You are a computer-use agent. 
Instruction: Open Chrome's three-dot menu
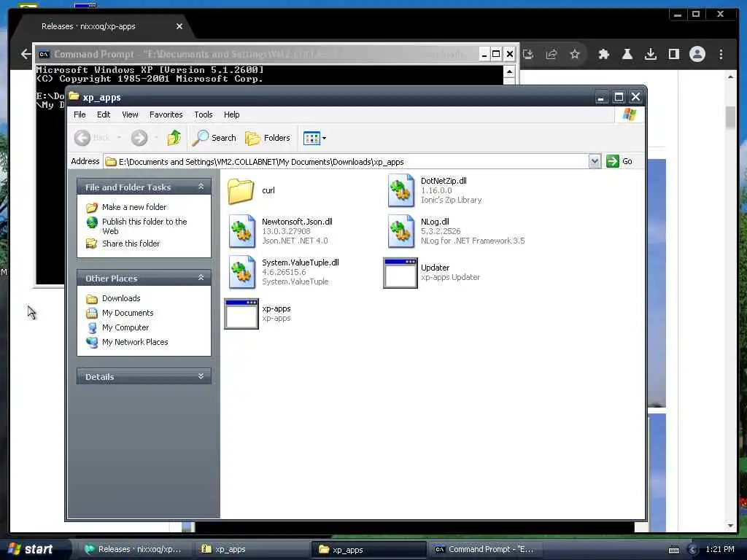click(x=721, y=54)
